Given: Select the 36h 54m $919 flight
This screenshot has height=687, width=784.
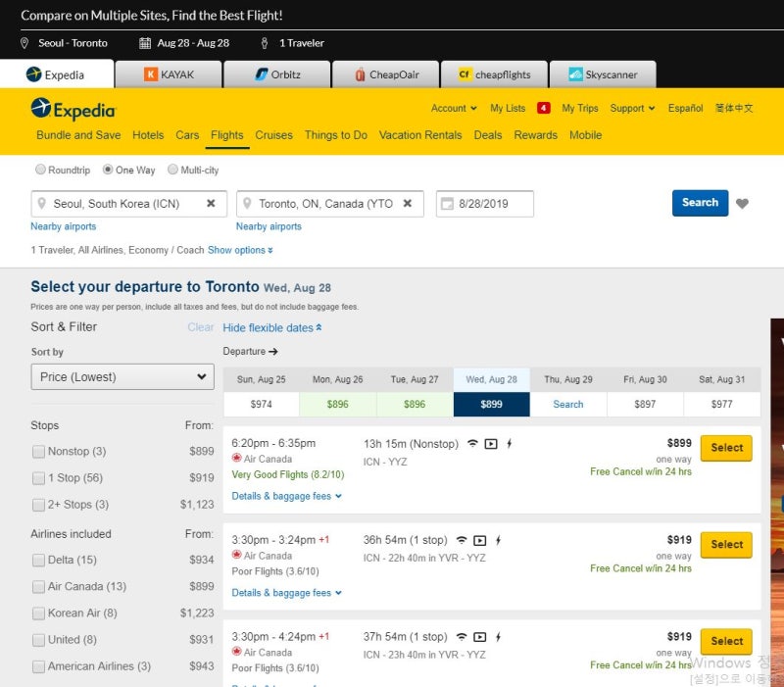Looking at the screenshot, I should tap(726, 544).
